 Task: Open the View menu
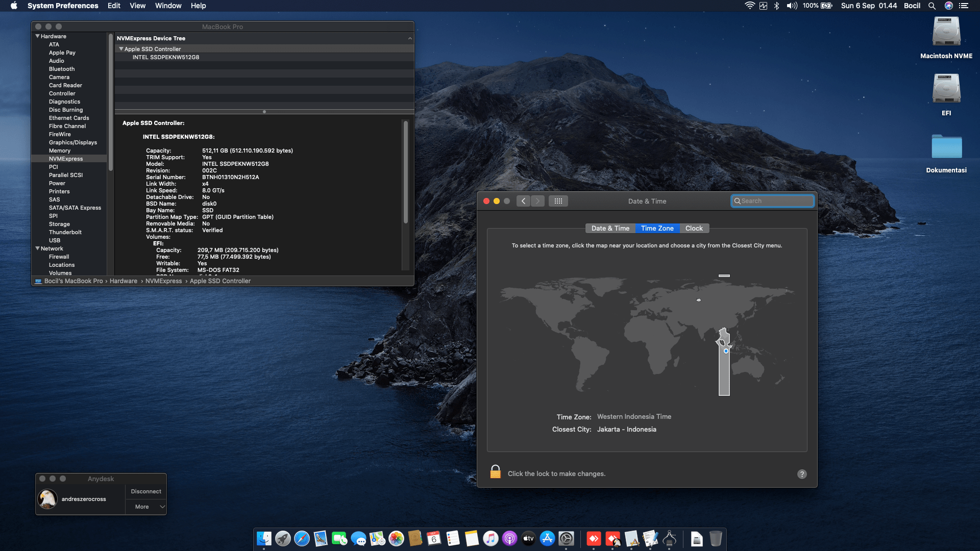(x=137, y=6)
